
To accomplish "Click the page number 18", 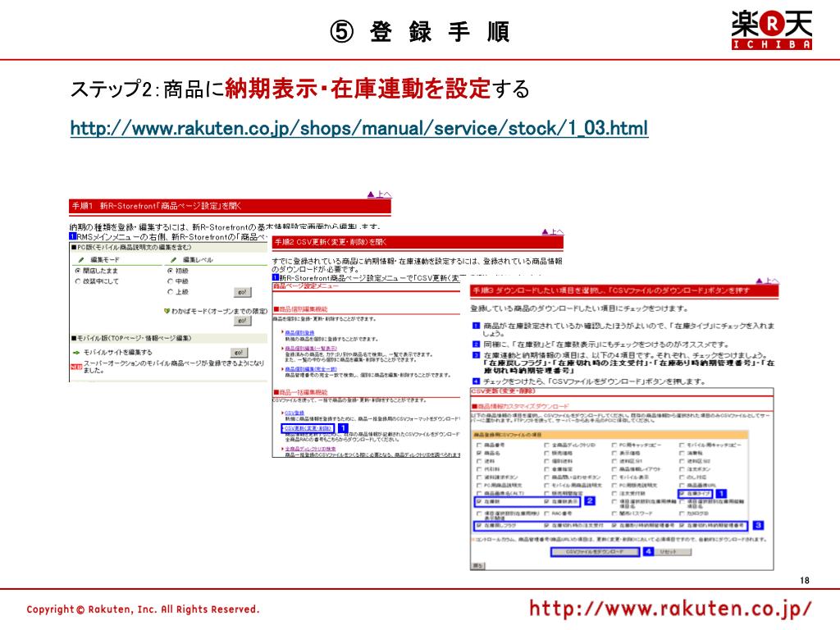I will coord(804,580).
